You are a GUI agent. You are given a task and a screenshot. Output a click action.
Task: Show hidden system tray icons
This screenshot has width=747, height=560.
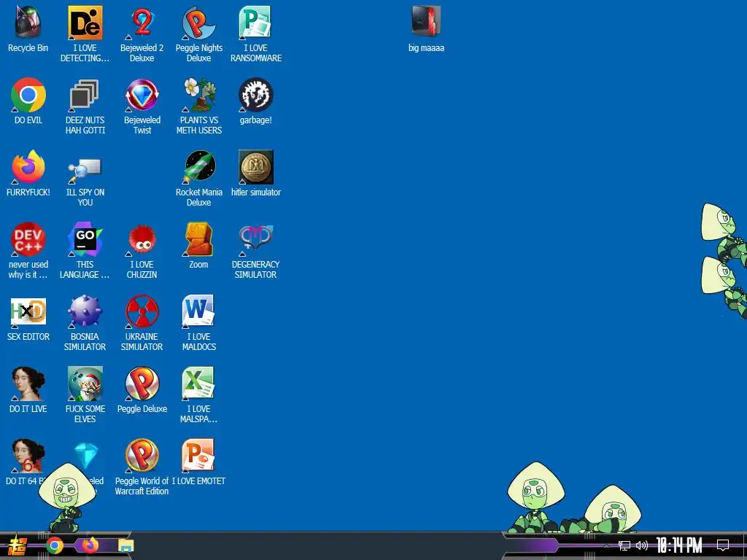click(x=606, y=545)
